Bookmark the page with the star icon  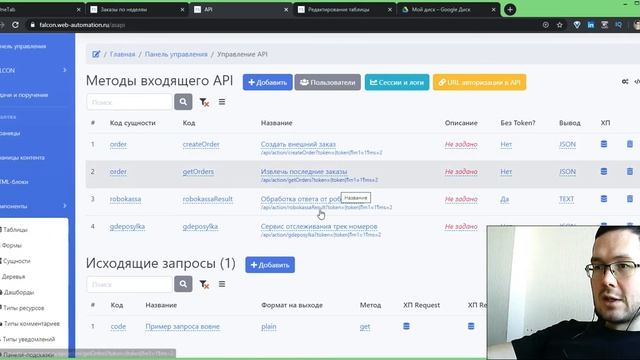point(560,25)
